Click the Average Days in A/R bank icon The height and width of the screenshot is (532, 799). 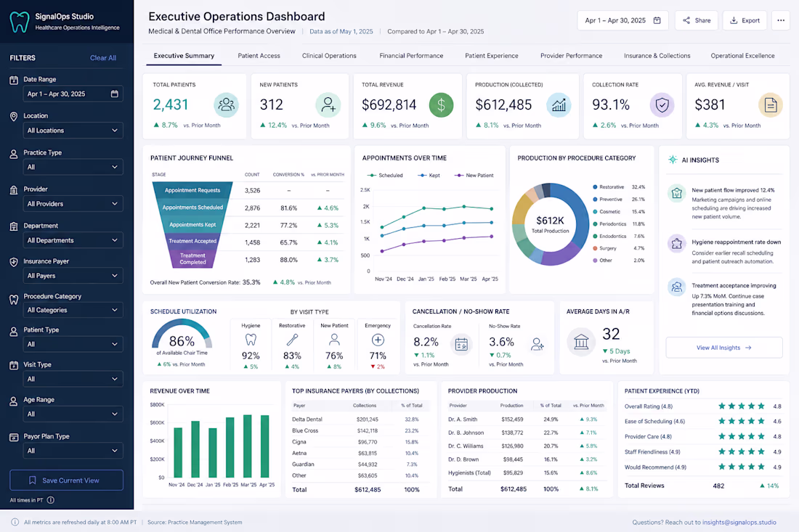(x=581, y=342)
